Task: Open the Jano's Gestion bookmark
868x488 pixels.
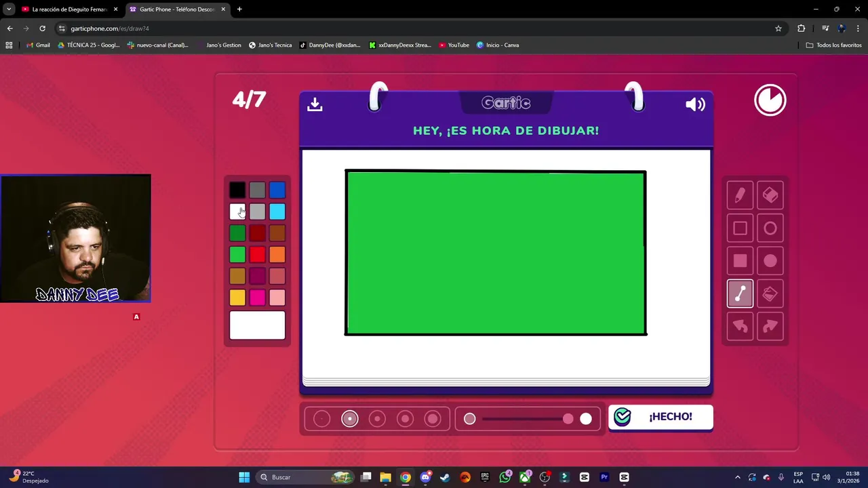Action: [218, 45]
